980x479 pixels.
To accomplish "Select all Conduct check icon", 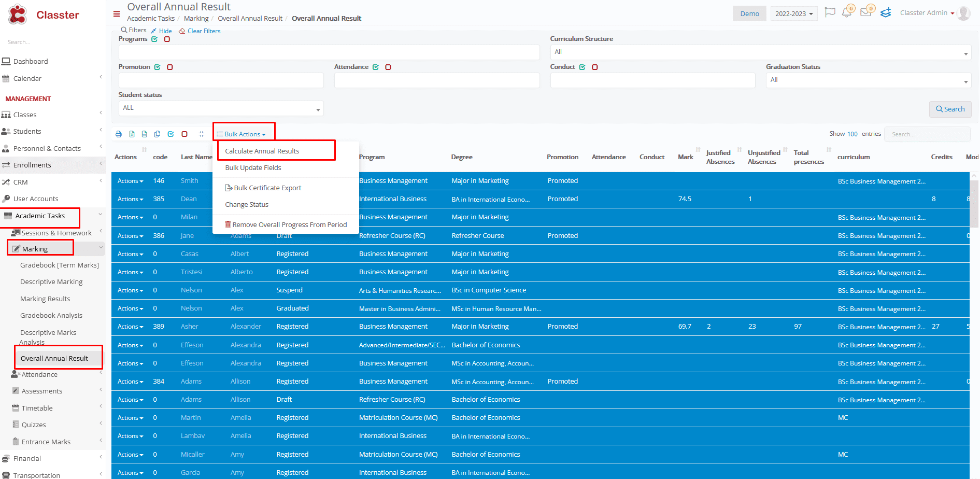I will pyautogui.click(x=582, y=67).
